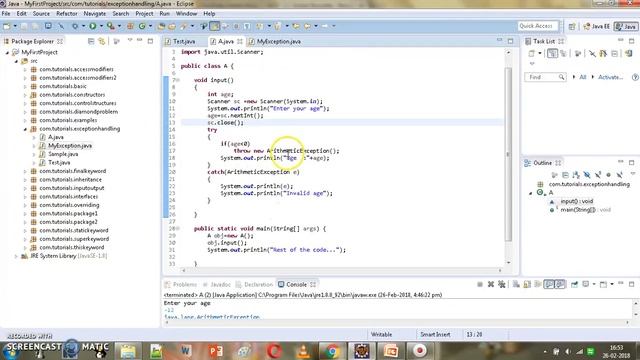The image size is (640, 360).
Task: Click the All filter link in Task List
Action: pyautogui.click(x=582, y=77)
